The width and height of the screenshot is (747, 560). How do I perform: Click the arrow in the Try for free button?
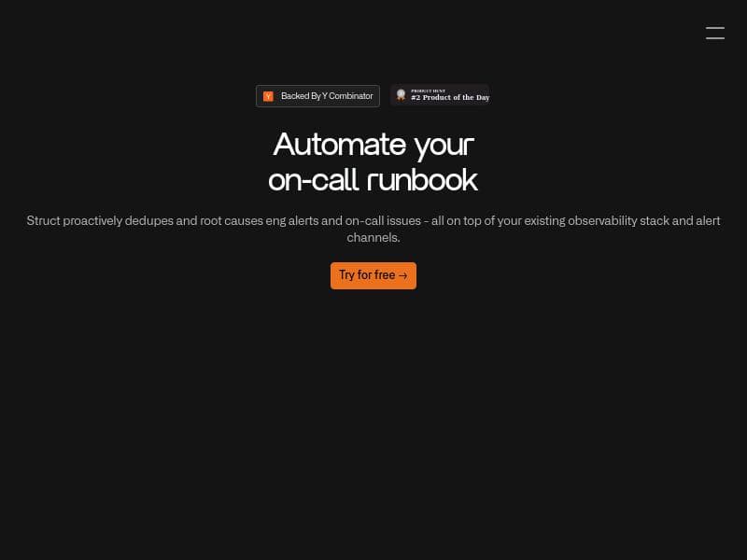[403, 275]
